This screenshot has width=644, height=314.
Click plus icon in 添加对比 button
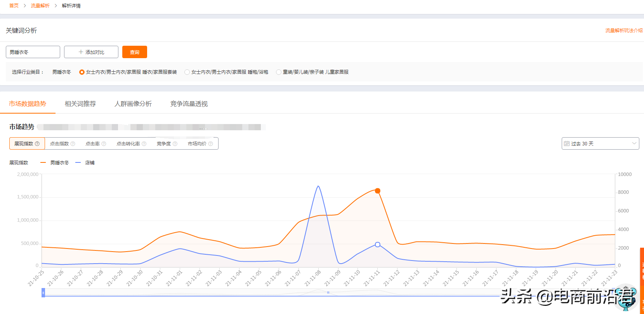[x=81, y=52]
